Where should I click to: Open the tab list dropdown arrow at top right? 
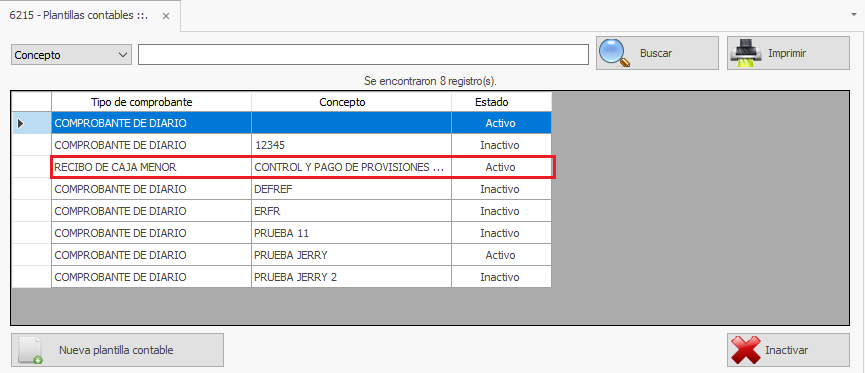854,15
